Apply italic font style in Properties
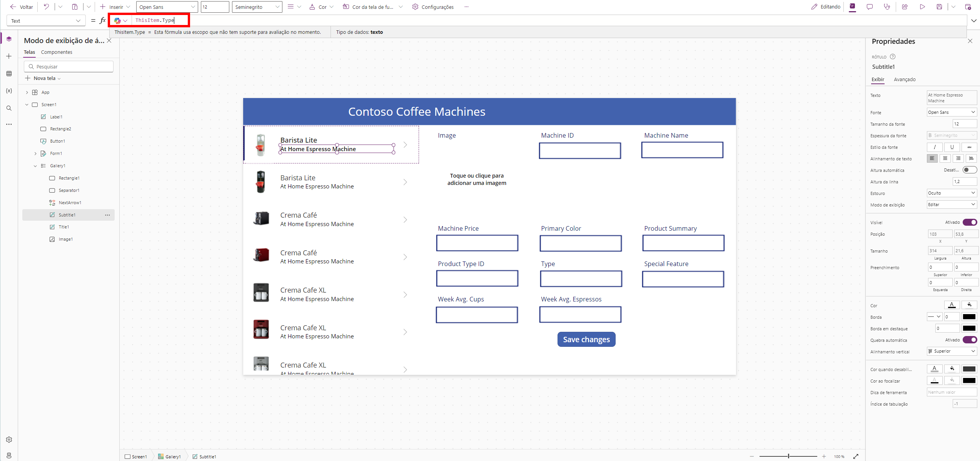This screenshot has height=461, width=980. click(935, 147)
